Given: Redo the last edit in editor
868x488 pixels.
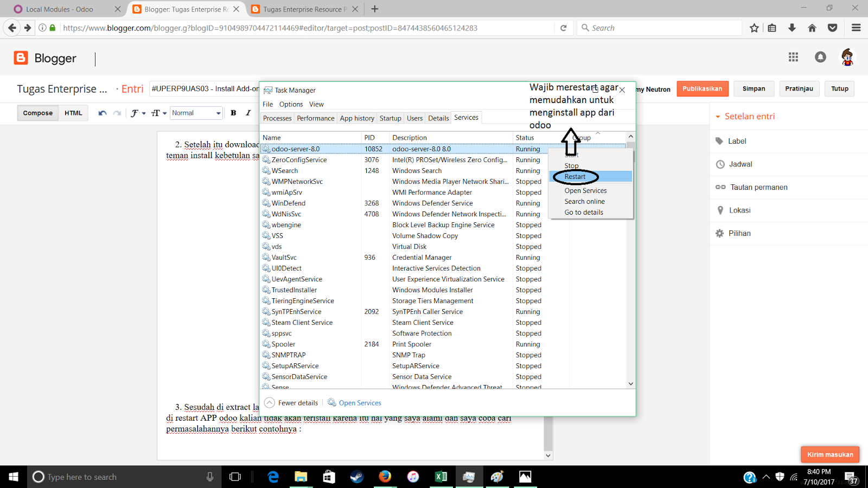Looking at the screenshot, I should point(117,113).
